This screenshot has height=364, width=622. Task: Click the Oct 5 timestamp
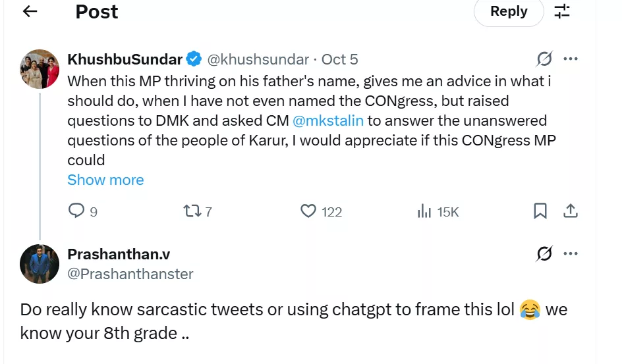(x=339, y=59)
